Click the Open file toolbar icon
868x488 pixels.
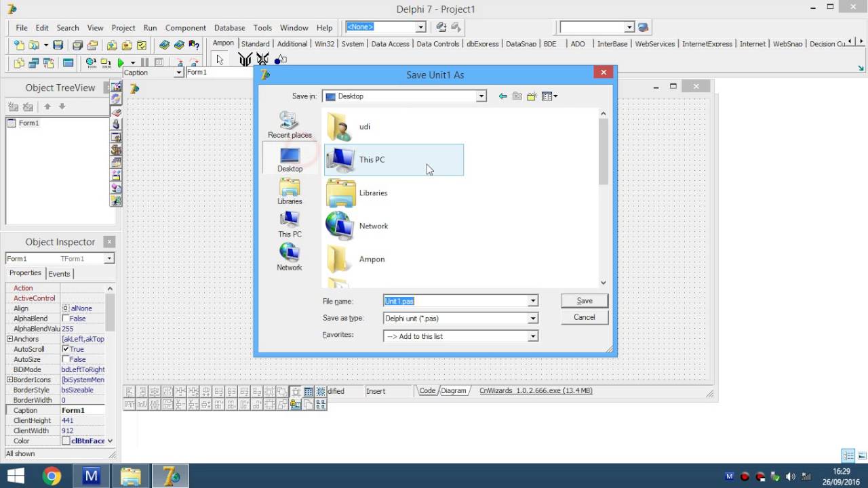(x=33, y=45)
